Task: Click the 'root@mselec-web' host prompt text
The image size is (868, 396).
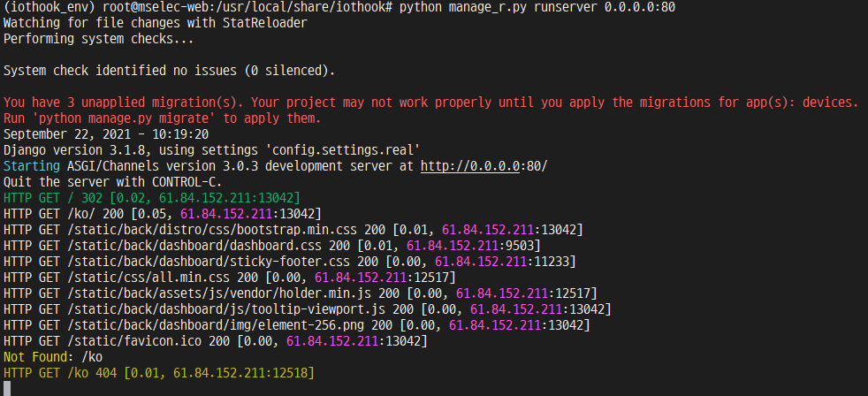Action: [x=159, y=7]
